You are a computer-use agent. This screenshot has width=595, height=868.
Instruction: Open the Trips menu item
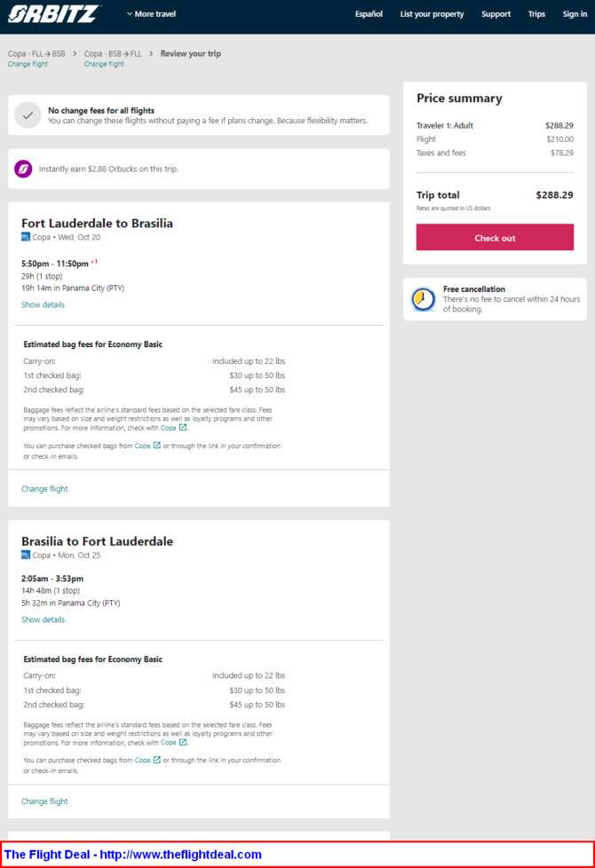pyautogui.click(x=536, y=14)
